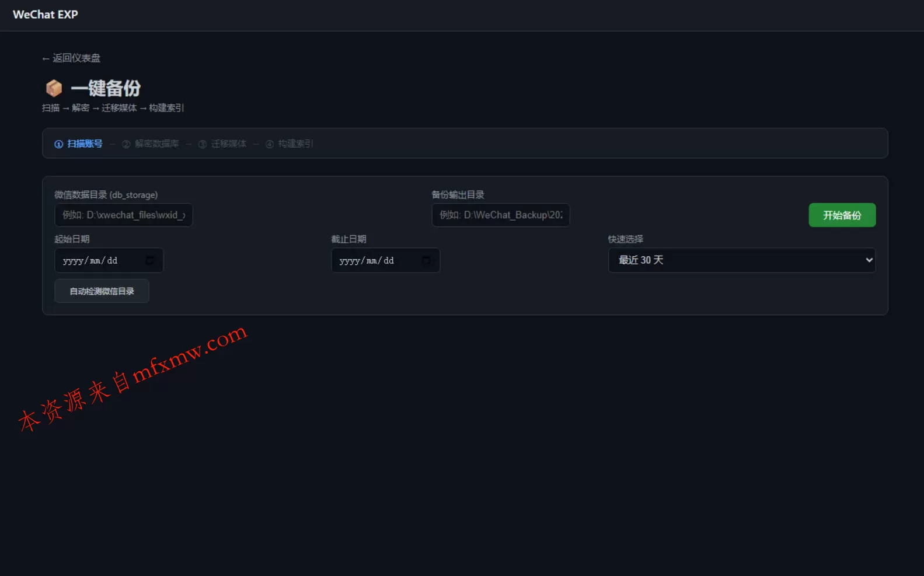The width and height of the screenshot is (924, 576).
Task: Click subtitle 扫描 → 解密 → 迁移媒体 → 构建索引
Action: (x=113, y=108)
